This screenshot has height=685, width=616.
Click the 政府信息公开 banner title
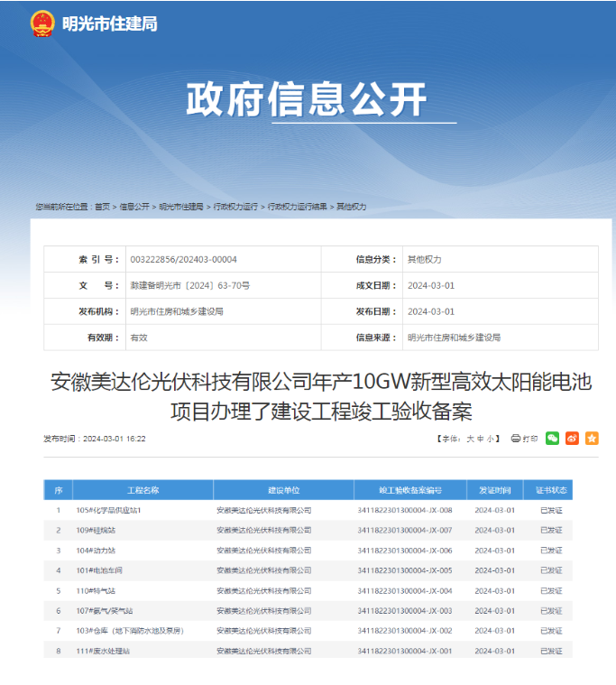(x=307, y=98)
